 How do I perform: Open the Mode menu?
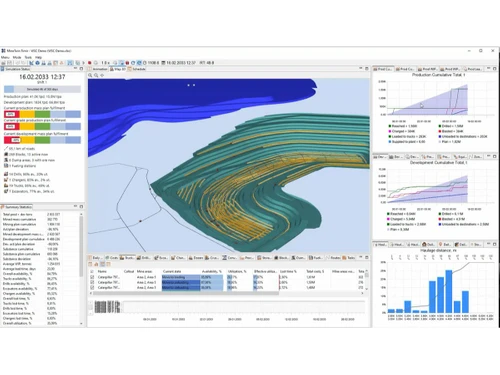[x=17, y=57]
